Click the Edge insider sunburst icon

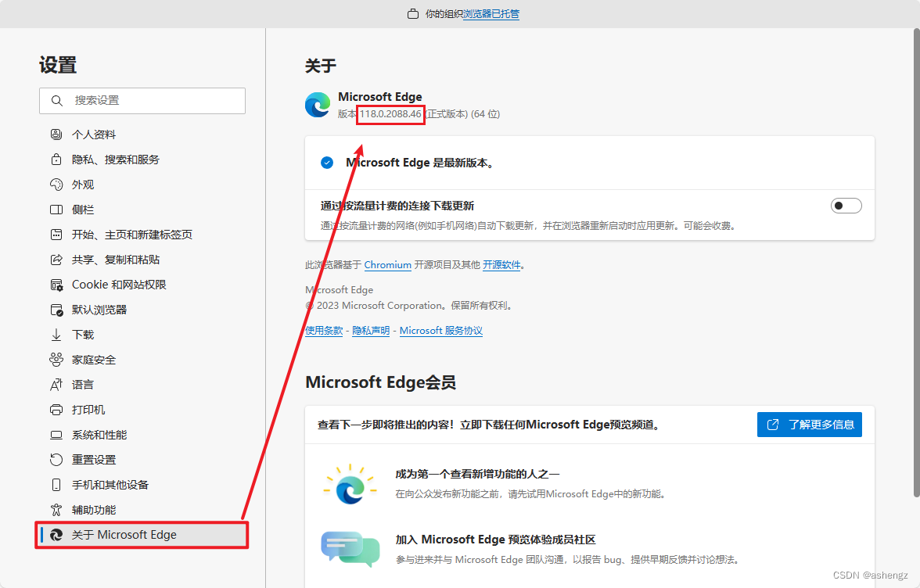pyautogui.click(x=350, y=484)
